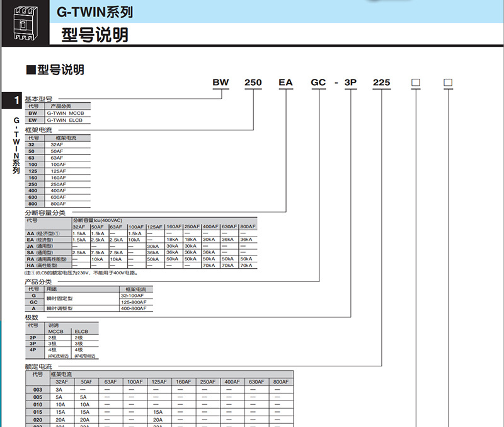Select code A in the product category table
The image size is (504, 427).
pyautogui.click(x=33, y=308)
